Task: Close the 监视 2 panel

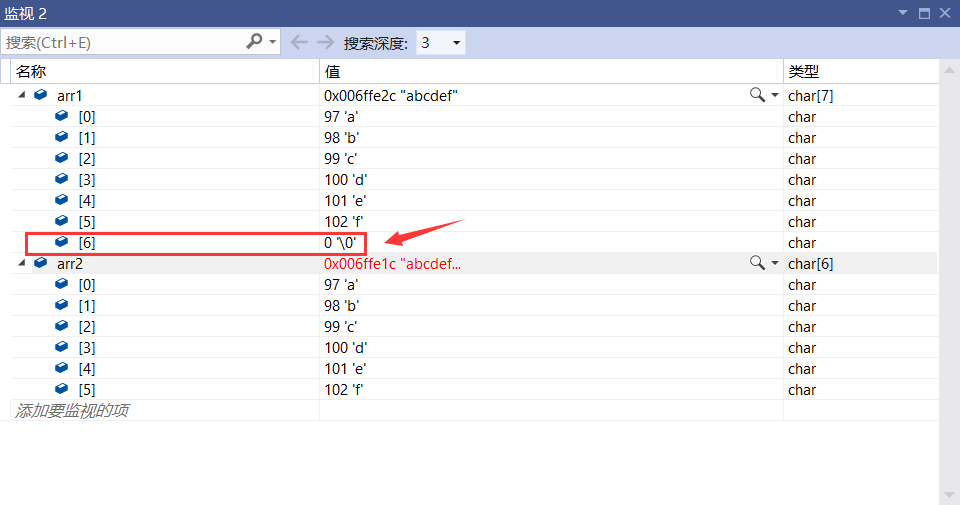Action: (945, 13)
